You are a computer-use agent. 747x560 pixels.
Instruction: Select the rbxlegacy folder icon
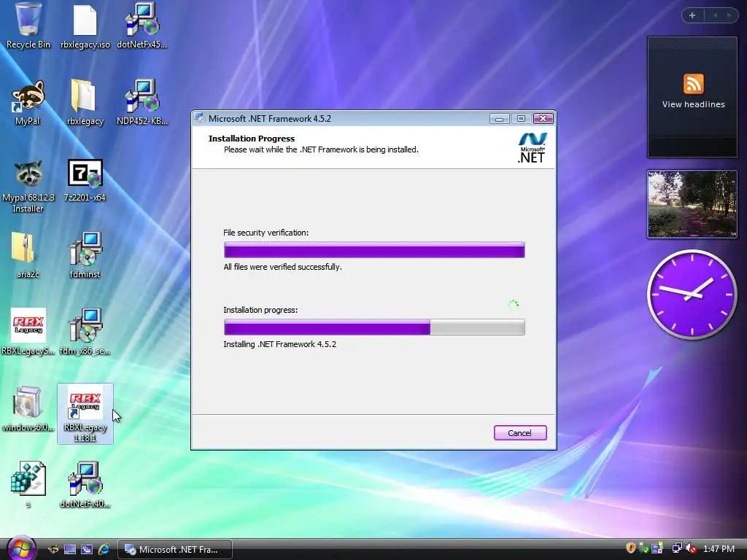85,103
